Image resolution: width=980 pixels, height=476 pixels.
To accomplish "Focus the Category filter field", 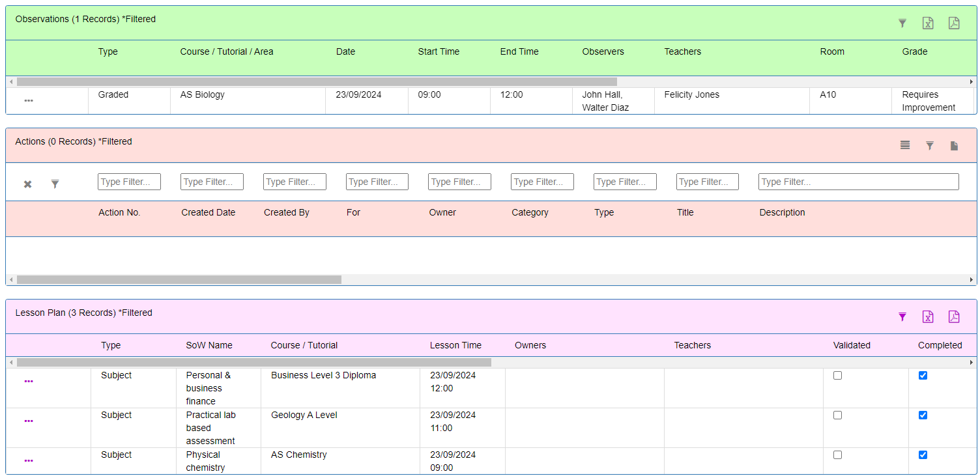I will (x=542, y=182).
